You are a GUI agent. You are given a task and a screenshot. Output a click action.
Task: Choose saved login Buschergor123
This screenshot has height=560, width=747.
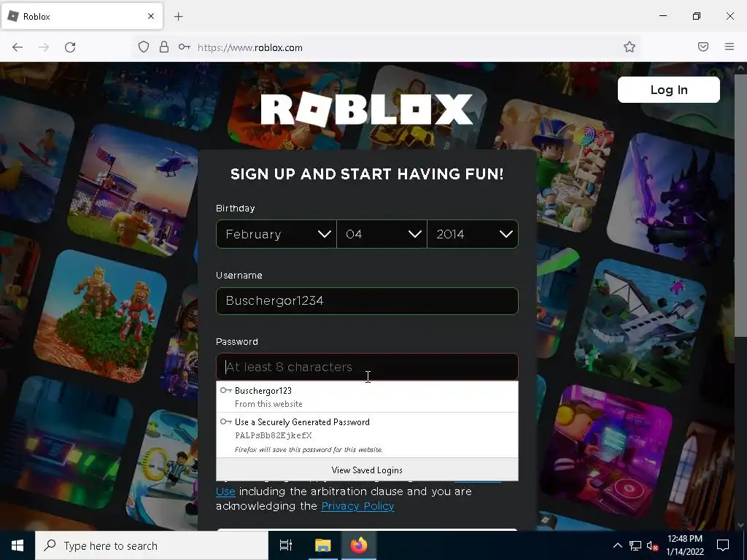[x=367, y=397]
